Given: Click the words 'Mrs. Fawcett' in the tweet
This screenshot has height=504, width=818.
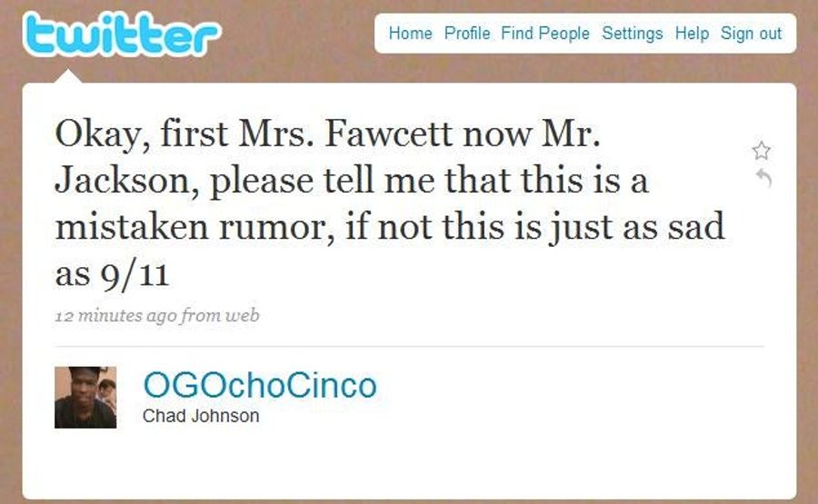Looking at the screenshot, I should pyautogui.click(x=345, y=134).
